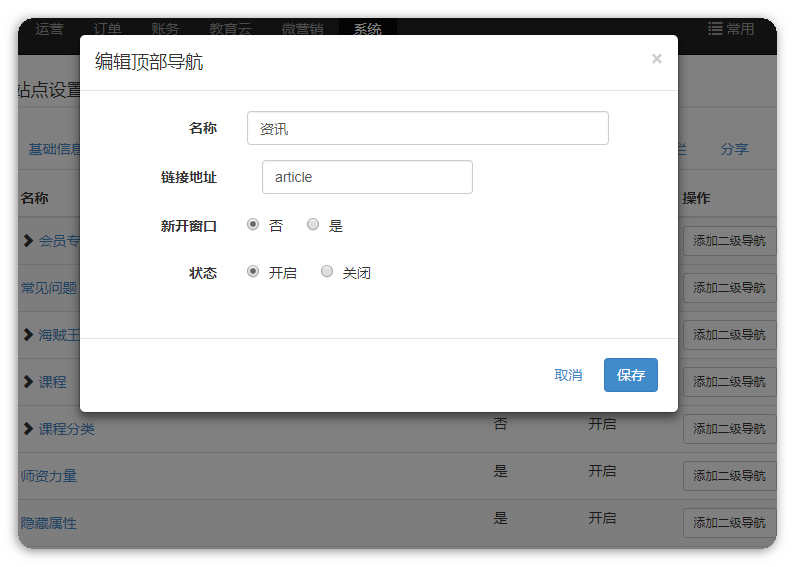
Task: Expand the 课程分类 row chevron
Action: (28, 429)
